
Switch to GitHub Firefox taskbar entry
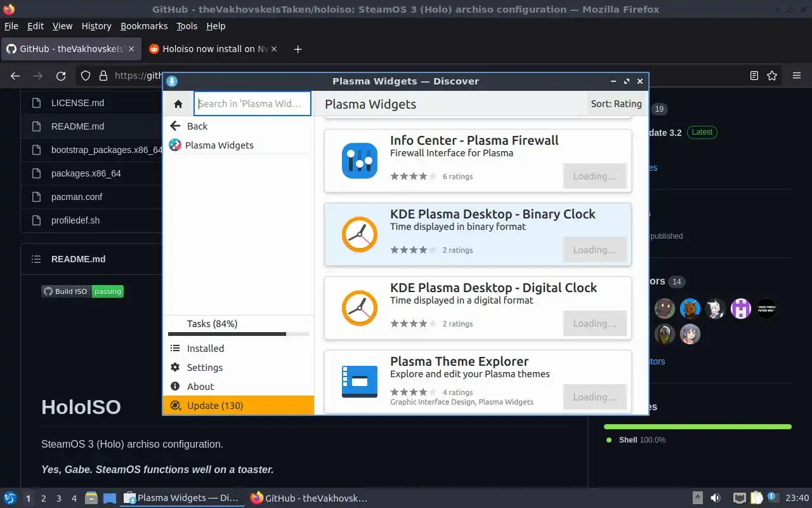(310, 498)
